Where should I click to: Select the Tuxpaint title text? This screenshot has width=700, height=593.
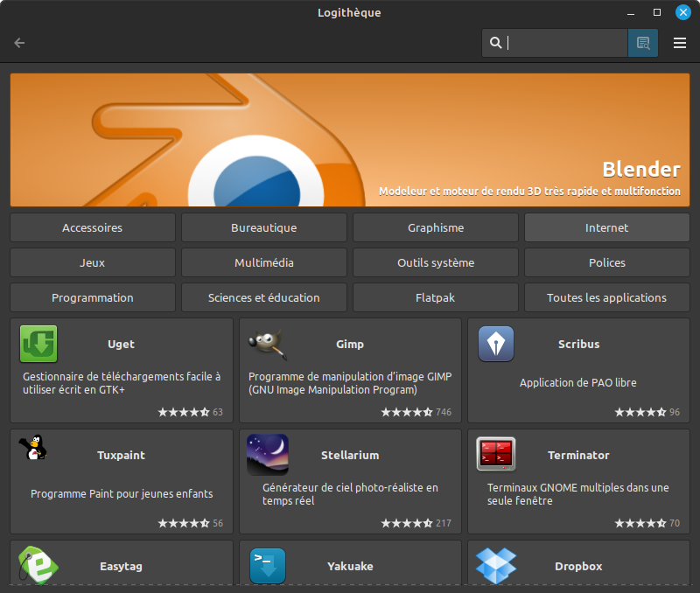point(121,455)
